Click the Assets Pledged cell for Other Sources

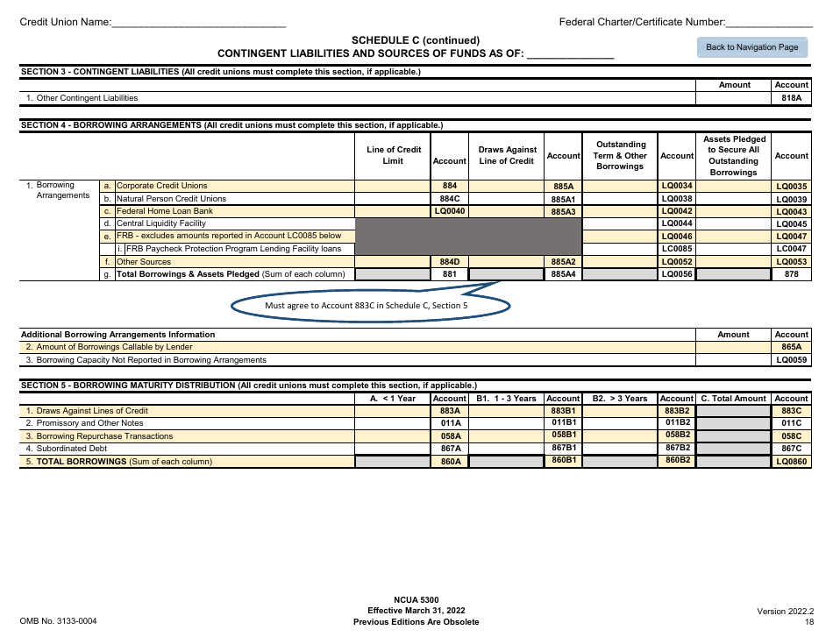[x=734, y=261]
